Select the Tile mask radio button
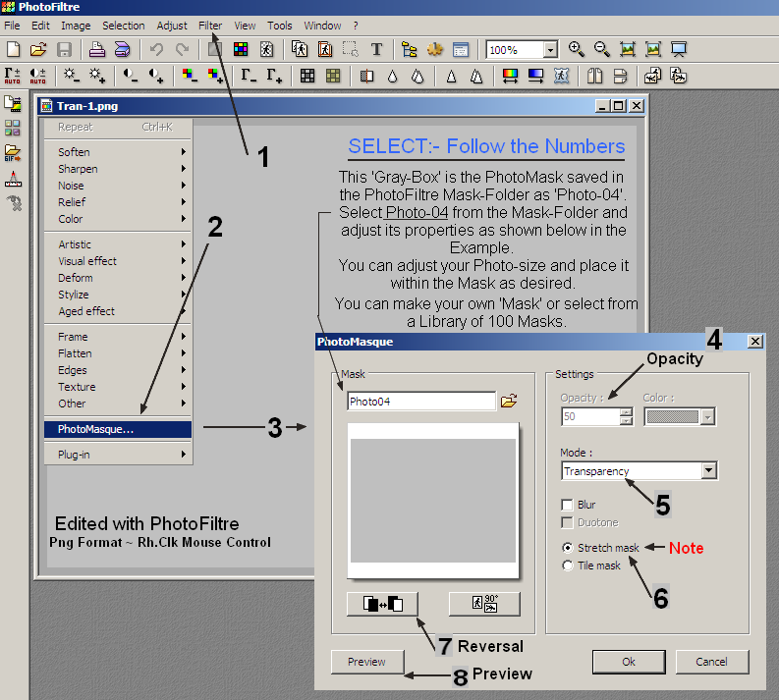Viewport: 779px width, 700px height. tap(568, 565)
